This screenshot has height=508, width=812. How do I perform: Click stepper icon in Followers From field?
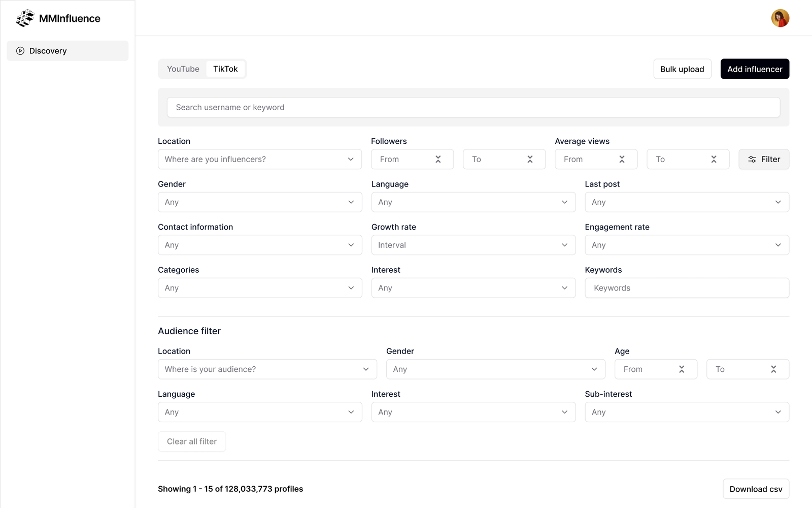click(x=438, y=160)
